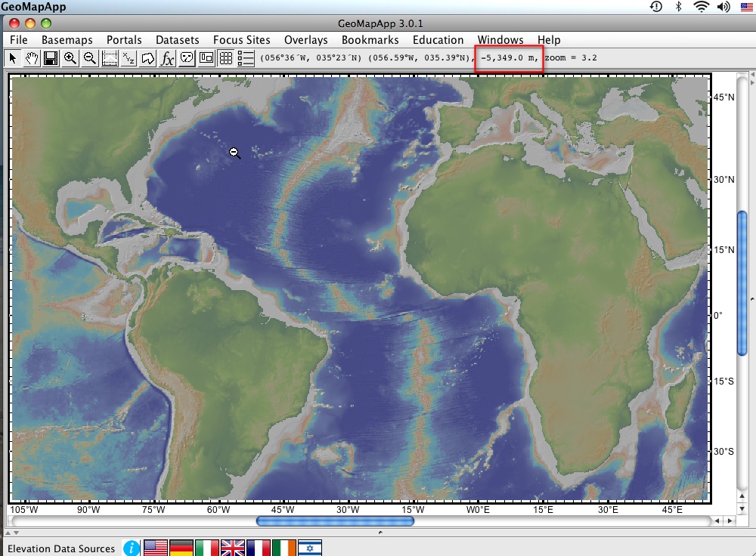Click the Elevation Data Sources info button

click(131, 548)
